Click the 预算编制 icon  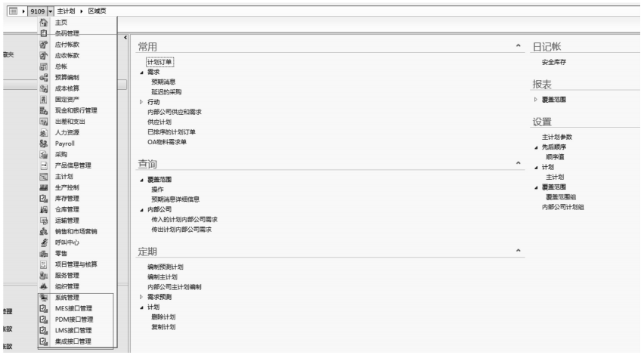coord(44,77)
